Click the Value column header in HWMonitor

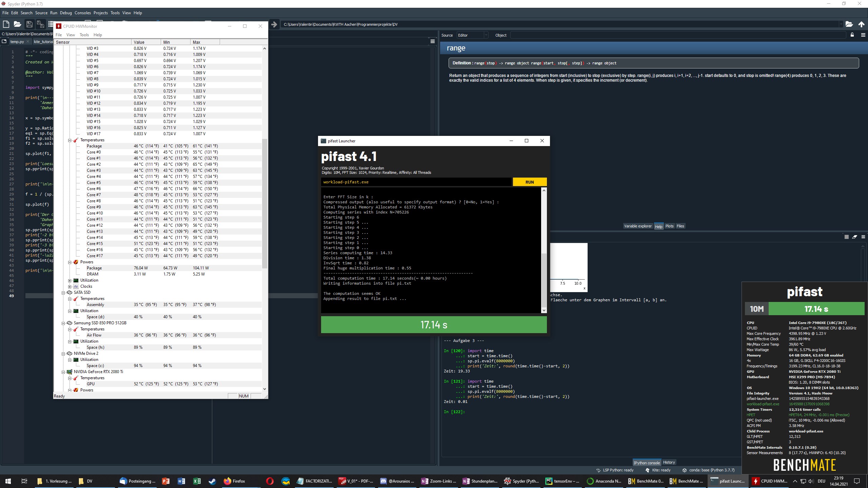click(146, 42)
